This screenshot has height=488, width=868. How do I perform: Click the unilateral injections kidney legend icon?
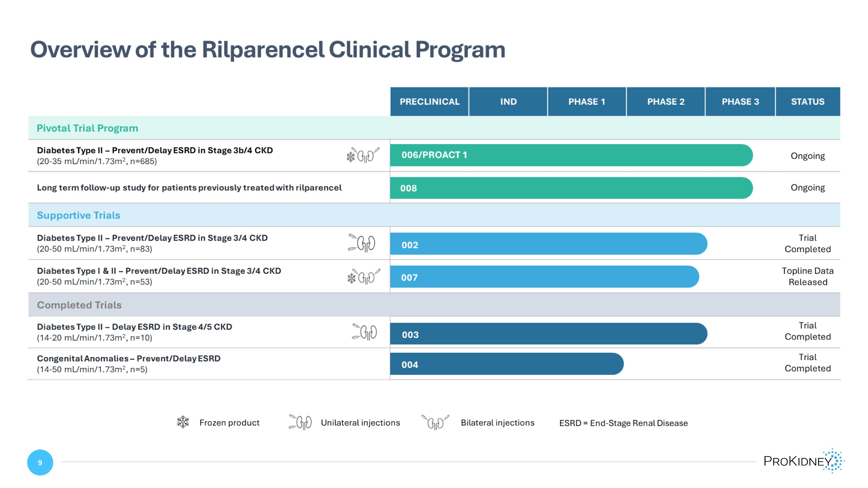[301, 422]
